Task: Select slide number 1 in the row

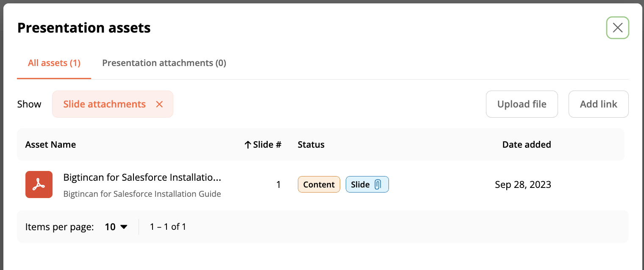Action: coord(278,185)
